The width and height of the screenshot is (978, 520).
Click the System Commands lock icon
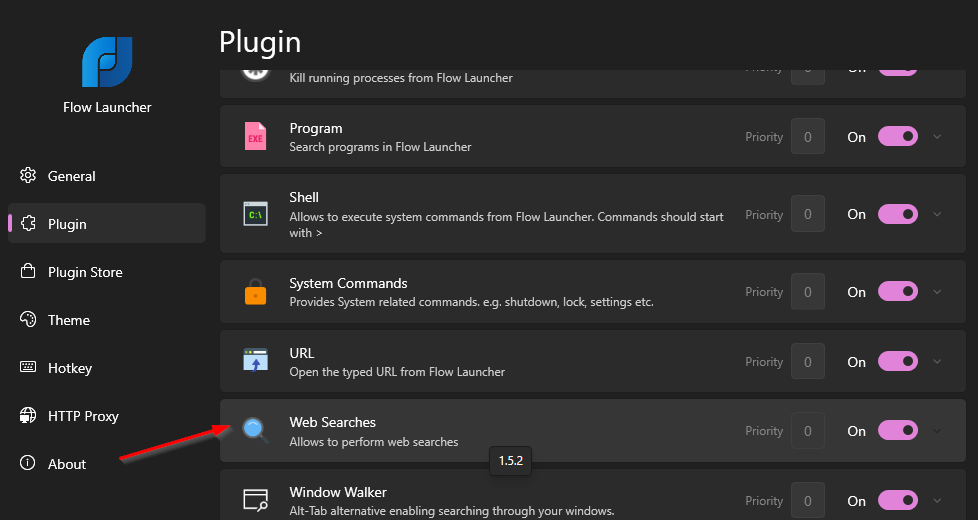coord(256,292)
